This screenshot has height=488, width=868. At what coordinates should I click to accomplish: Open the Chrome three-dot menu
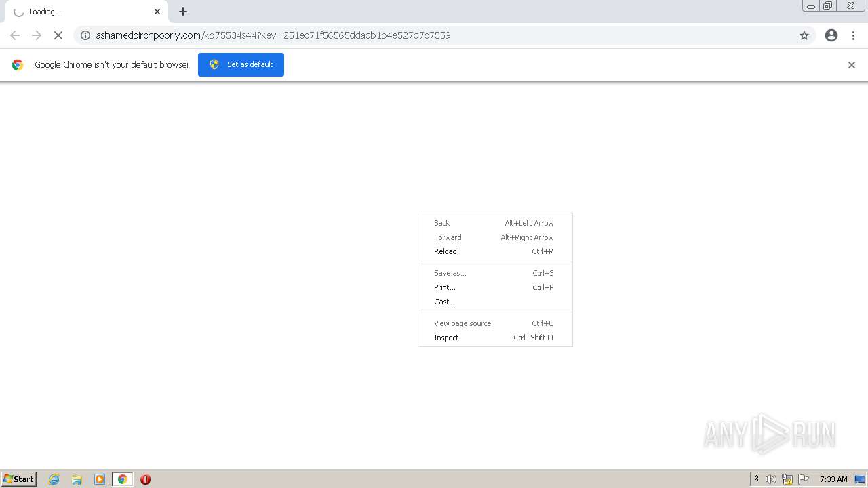click(854, 35)
